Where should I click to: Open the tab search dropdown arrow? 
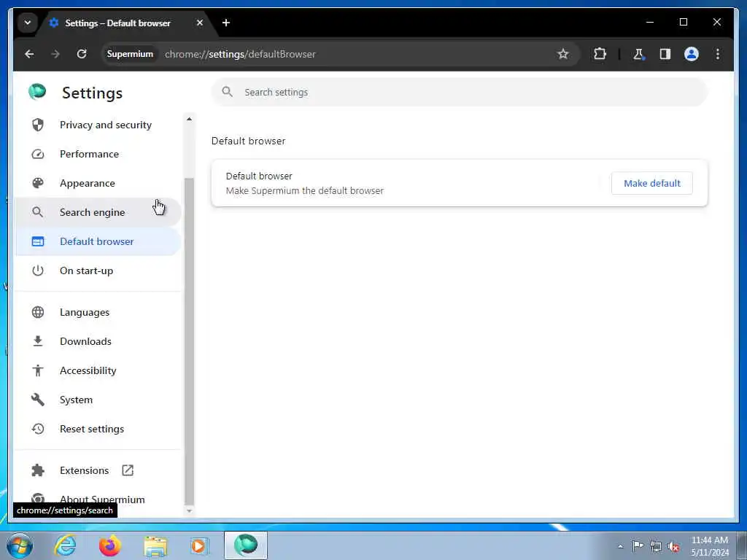[28, 23]
